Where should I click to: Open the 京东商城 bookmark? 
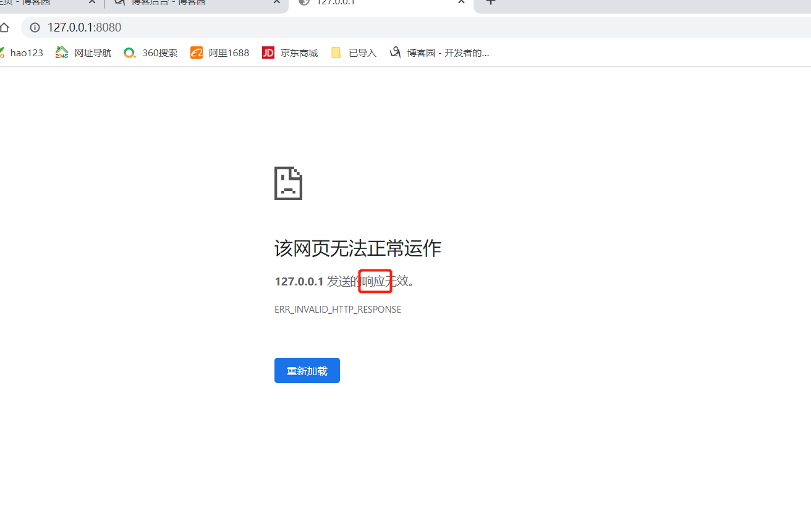(290, 53)
